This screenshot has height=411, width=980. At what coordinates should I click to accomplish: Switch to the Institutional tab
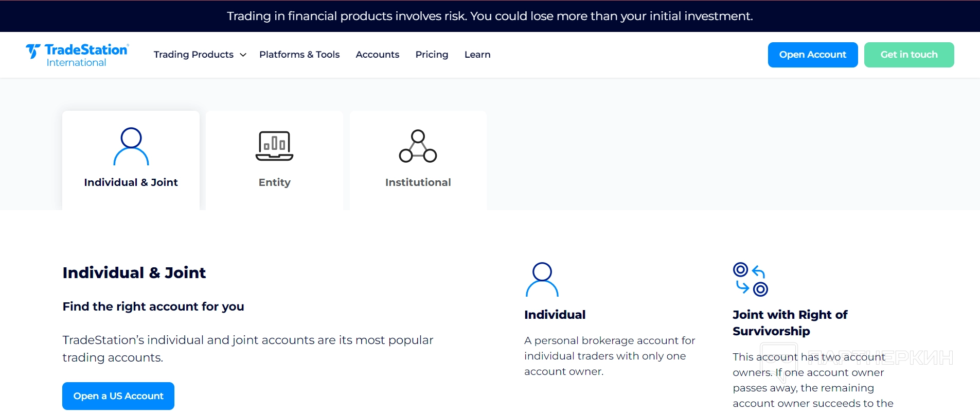point(418,160)
